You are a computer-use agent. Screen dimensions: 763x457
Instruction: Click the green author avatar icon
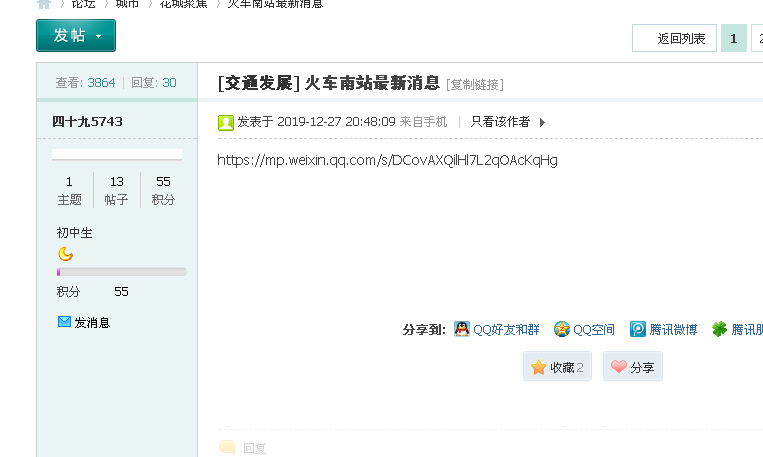tap(226, 122)
